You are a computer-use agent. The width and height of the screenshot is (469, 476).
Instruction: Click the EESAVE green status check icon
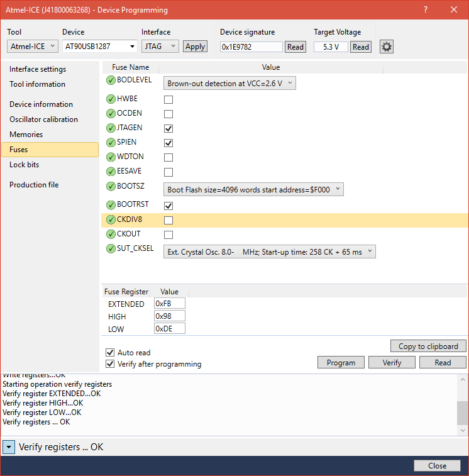point(111,172)
